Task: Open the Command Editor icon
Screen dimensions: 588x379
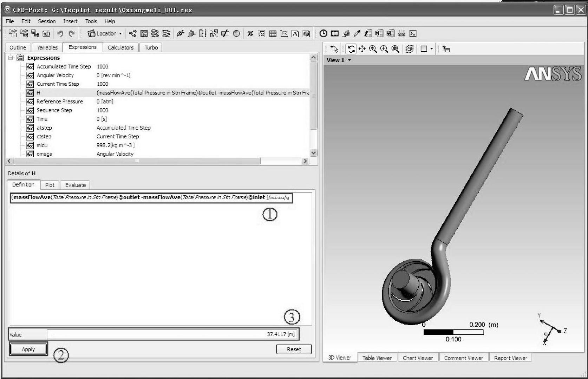Action: pos(413,34)
